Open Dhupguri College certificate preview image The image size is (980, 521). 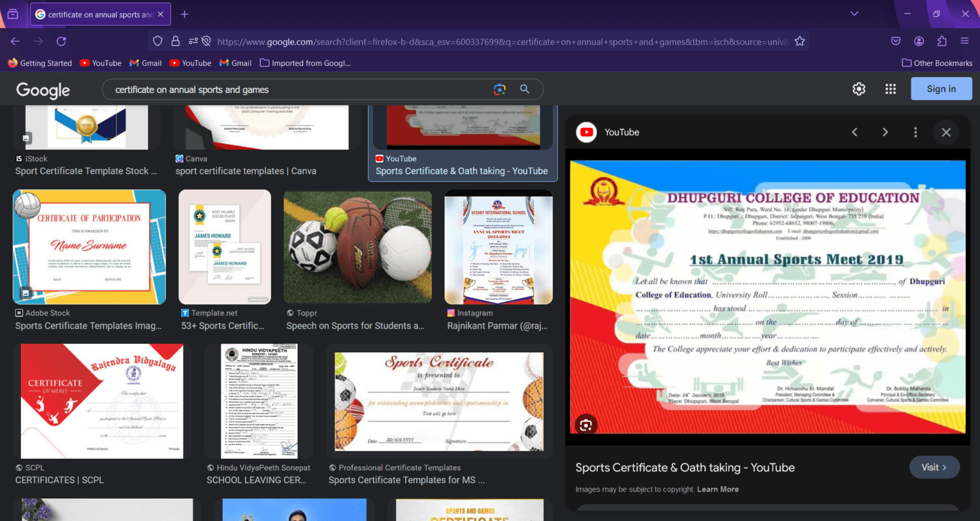click(x=768, y=297)
